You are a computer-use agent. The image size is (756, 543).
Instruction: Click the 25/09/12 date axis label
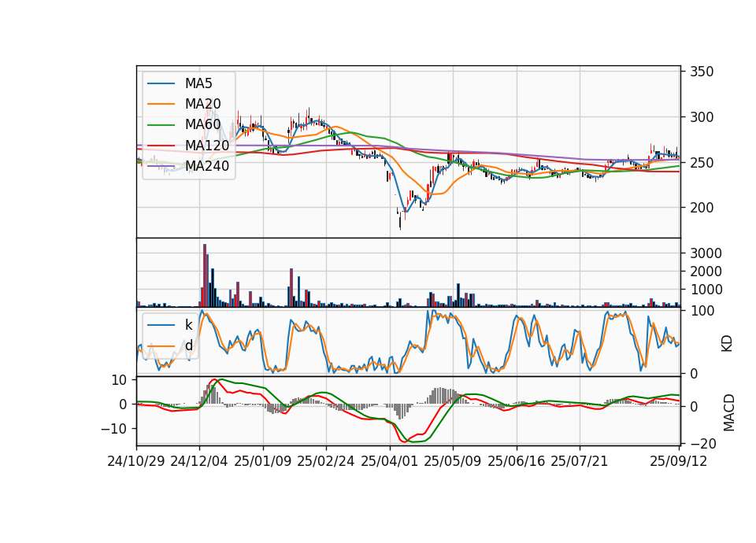click(x=679, y=461)
